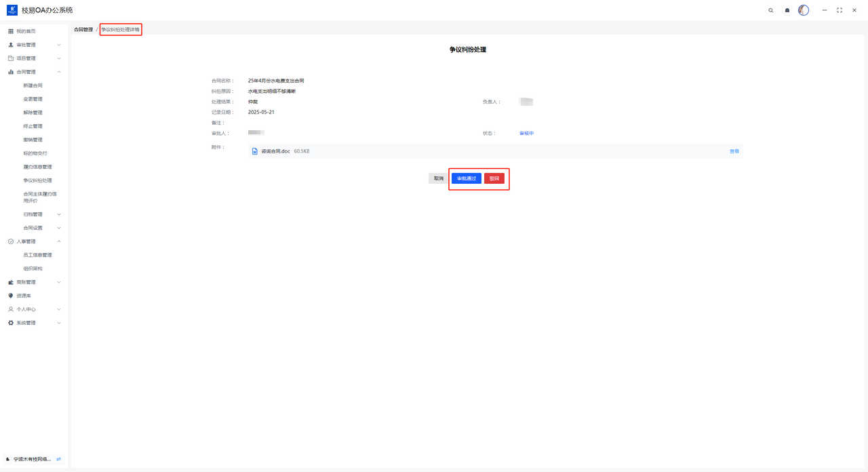Go to 员工信息管理 menu item
Screen dimensions: 868x472
click(37, 255)
